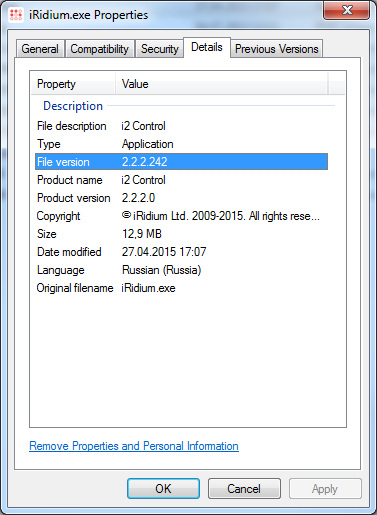This screenshot has height=515, width=377.
Task: Click the 2.2.2.0 product version value
Action: click(x=138, y=198)
